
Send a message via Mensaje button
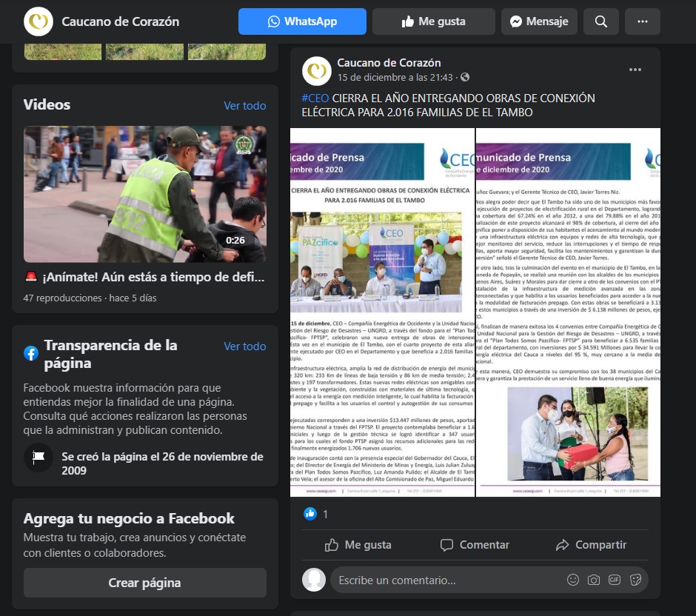click(x=539, y=21)
